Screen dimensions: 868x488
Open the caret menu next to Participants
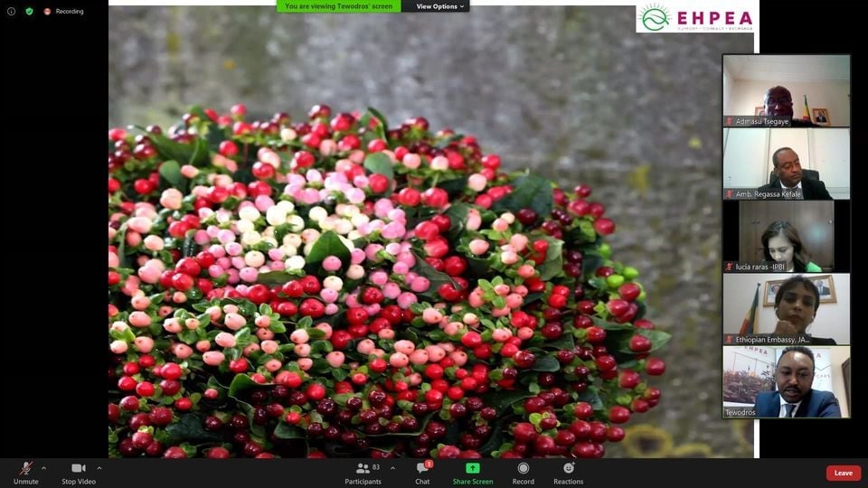[392, 467]
